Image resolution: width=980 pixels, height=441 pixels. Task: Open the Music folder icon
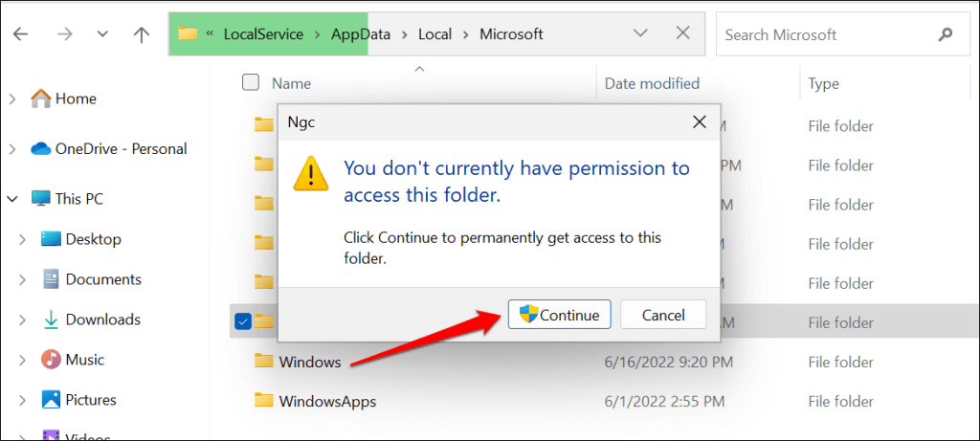[x=51, y=360]
